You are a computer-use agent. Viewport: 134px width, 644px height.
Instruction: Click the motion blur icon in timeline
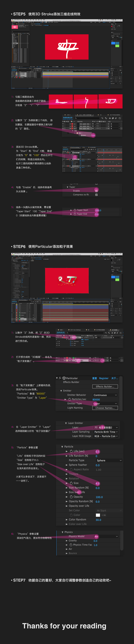[116, 118]
